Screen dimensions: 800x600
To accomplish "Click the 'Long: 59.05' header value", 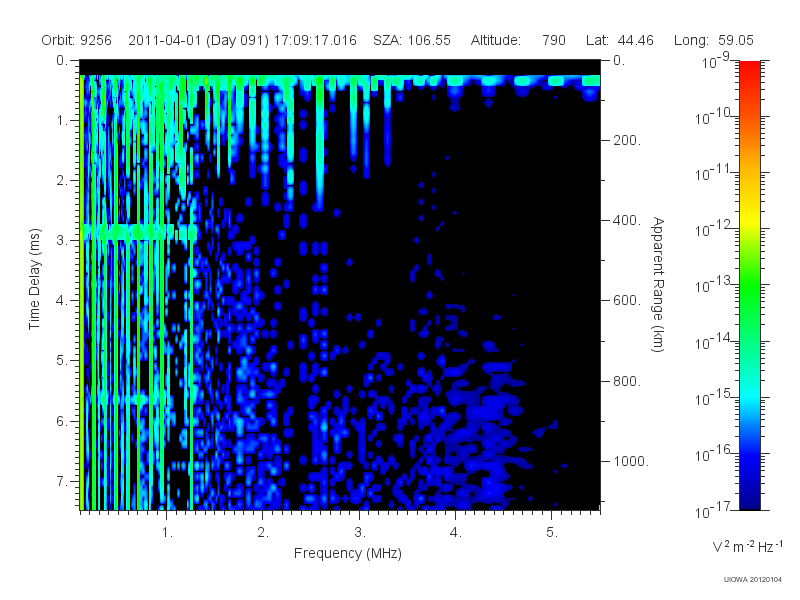I will (714, 40).
